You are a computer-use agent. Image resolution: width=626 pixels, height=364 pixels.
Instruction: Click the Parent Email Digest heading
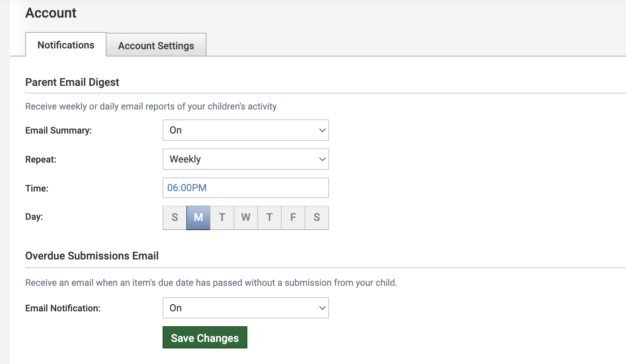(x=72, y=82)
